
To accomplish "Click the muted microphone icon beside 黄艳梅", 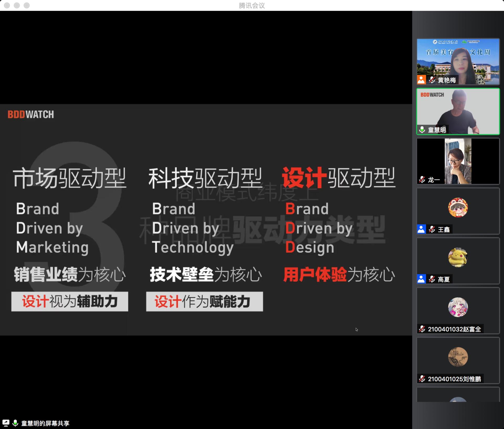I will [432, 80].
